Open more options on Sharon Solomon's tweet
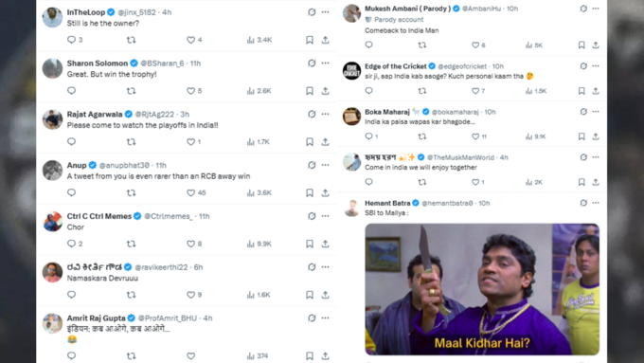 coord(325,64)
